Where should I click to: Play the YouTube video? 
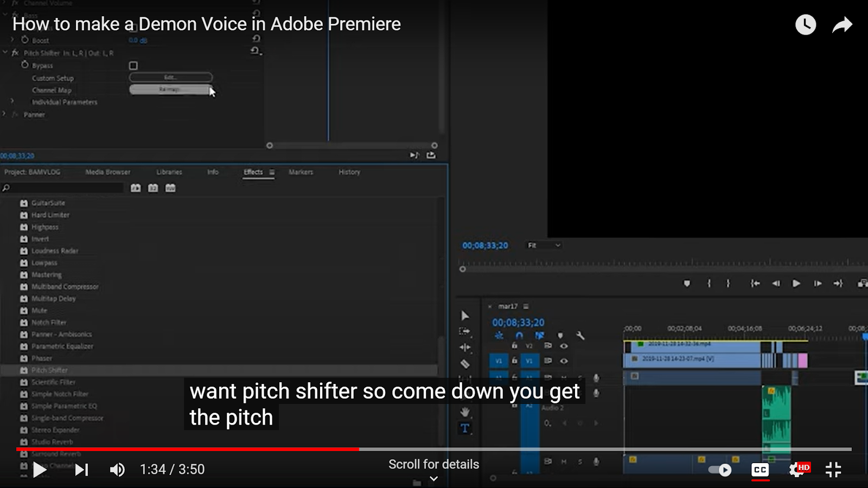(x=39, y=470)
